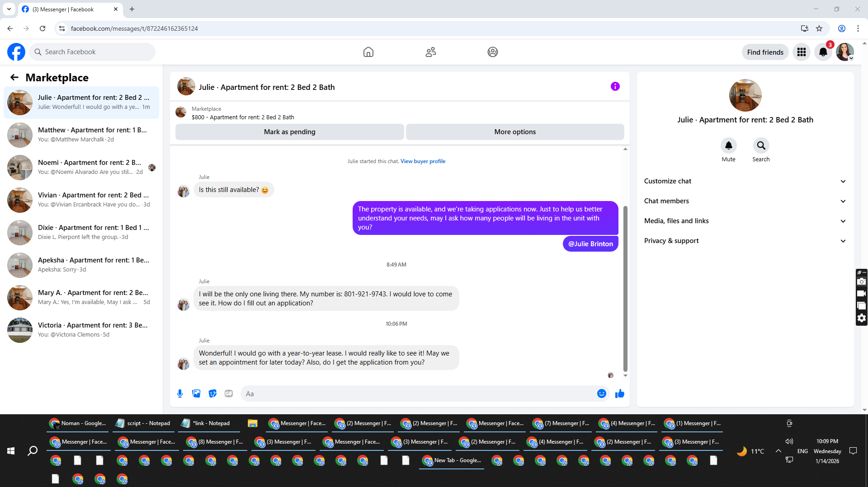Viewport: 868px width, 487px height.
Task: Install app icon in address bar
Action: [x=804, y=28]
